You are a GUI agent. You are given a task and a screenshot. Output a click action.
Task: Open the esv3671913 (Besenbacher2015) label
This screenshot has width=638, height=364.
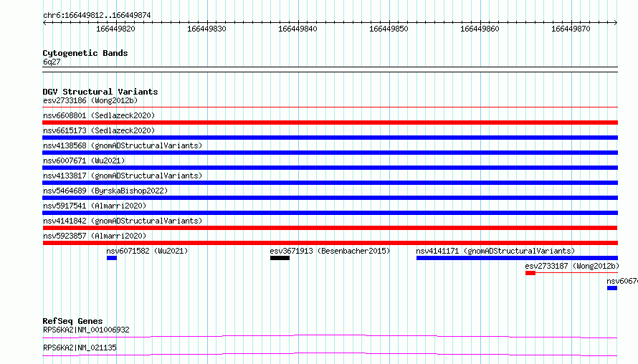(330, 251)
